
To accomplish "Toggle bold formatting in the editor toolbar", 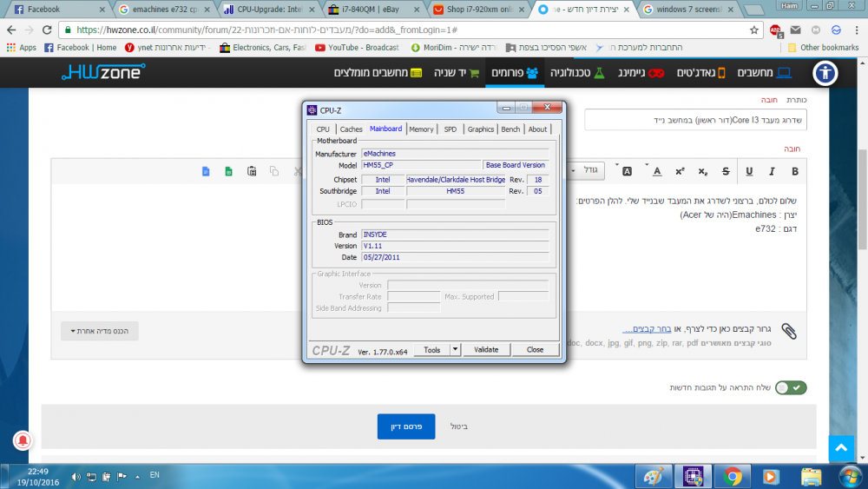I will pyautogui.click(x=794, y=171).
